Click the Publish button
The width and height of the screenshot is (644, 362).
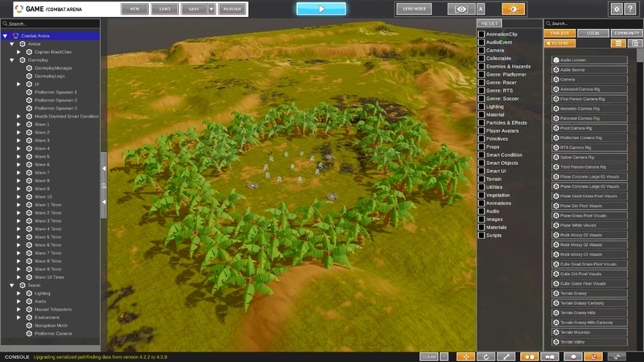232,9
